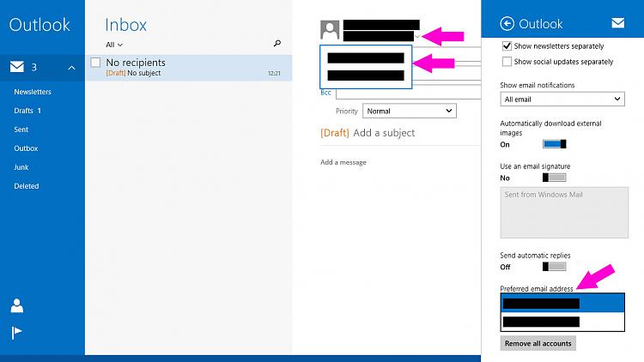Uncheck Show newsletters separately
Viewport: 644px width, 362px height.
coord(507,46)
